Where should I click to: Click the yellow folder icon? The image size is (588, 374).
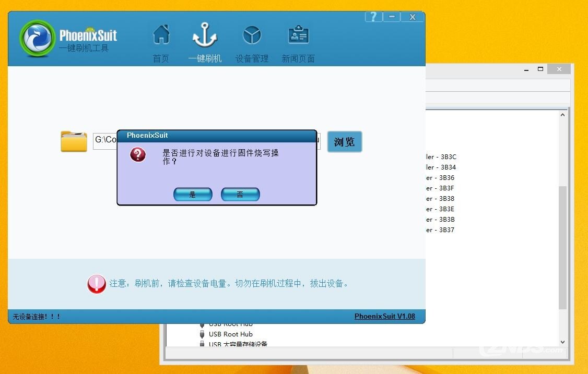[x=74, y=141]
